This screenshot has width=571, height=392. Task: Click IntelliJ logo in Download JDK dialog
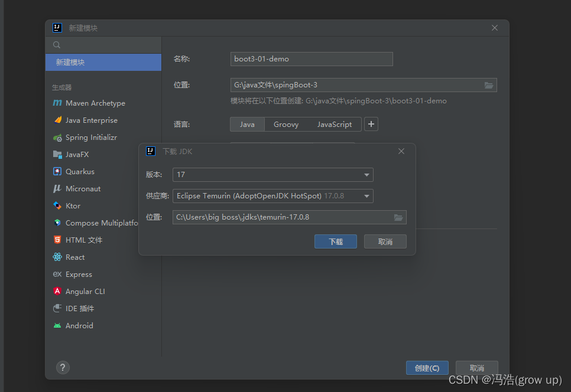(x=151, y=151)
